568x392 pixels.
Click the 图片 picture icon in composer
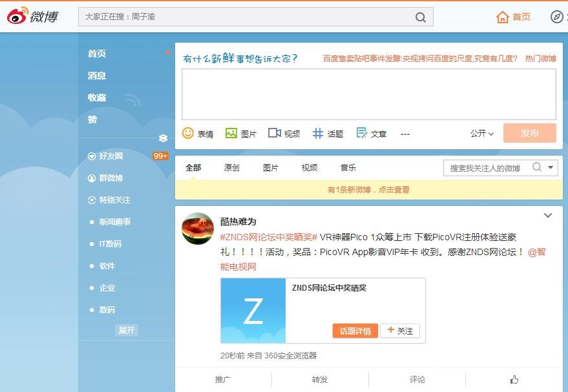(231, 133)
